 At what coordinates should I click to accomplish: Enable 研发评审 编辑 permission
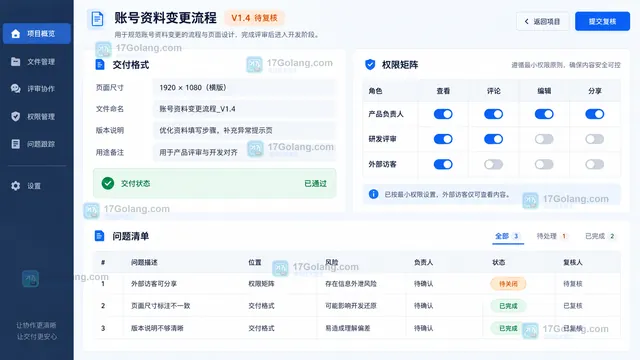(x=544, y=139)
